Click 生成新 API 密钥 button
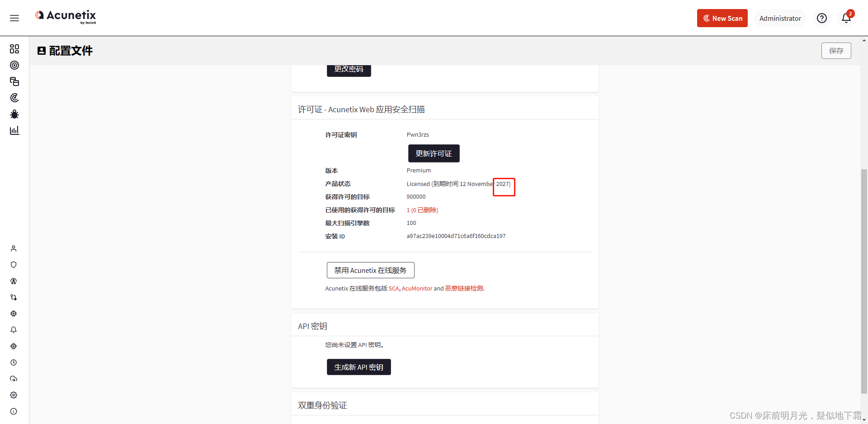The image size is (868, 424). tap(359, 367)
